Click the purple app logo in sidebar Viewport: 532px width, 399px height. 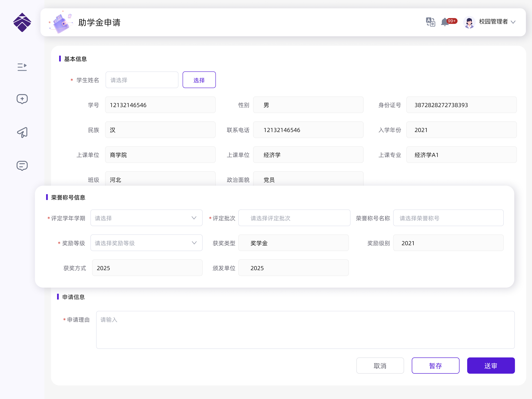coord(22,22)
